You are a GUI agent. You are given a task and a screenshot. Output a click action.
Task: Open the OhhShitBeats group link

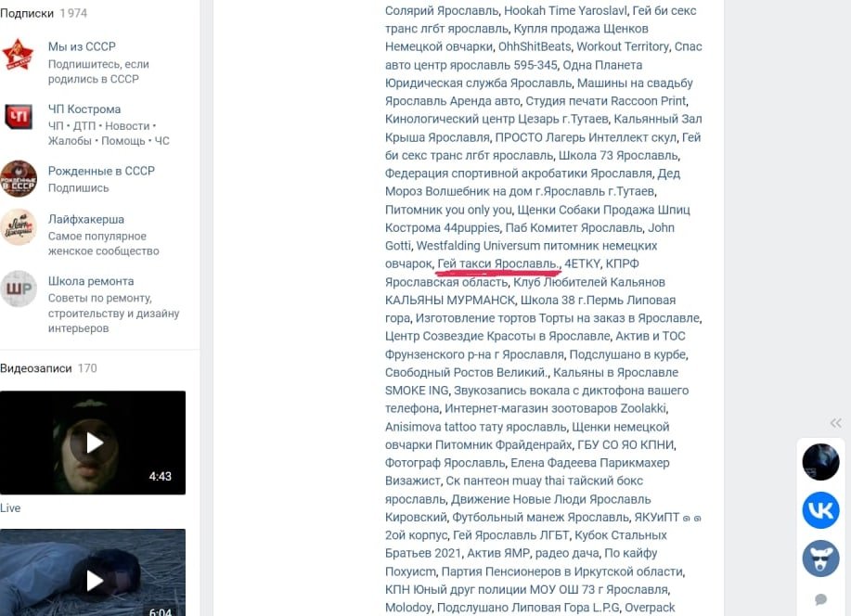[535, 46]
